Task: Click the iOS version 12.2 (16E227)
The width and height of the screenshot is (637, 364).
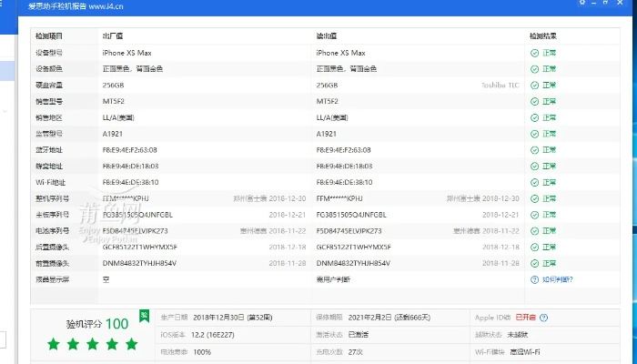Action: (x=212, y=335)
